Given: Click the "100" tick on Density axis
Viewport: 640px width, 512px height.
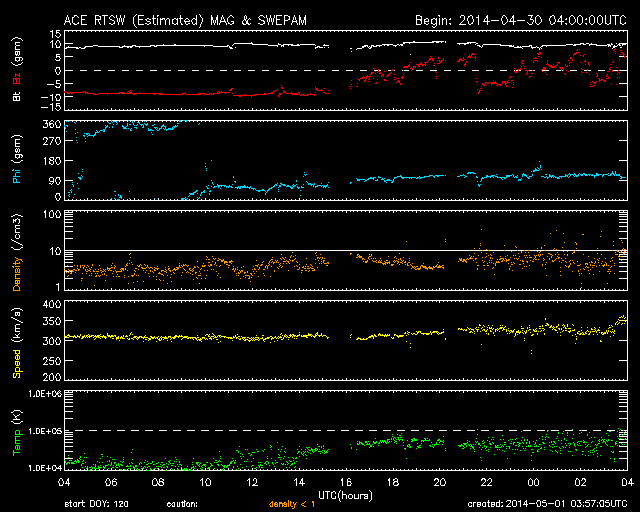Looking at the screenshot, I should click(x=55, y=214).
